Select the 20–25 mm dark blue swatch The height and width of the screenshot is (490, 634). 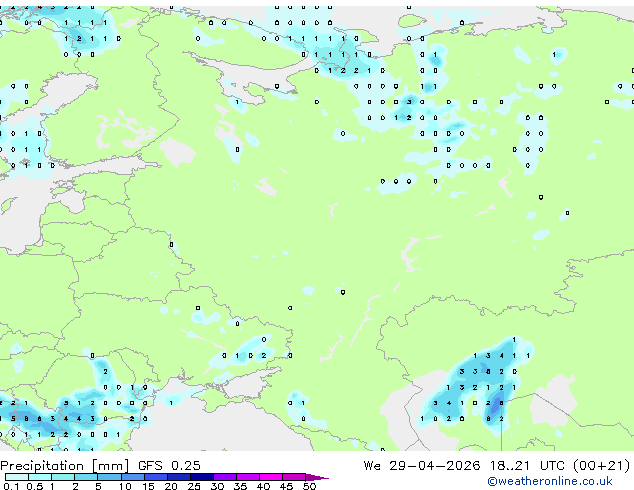tap(179, 477)
